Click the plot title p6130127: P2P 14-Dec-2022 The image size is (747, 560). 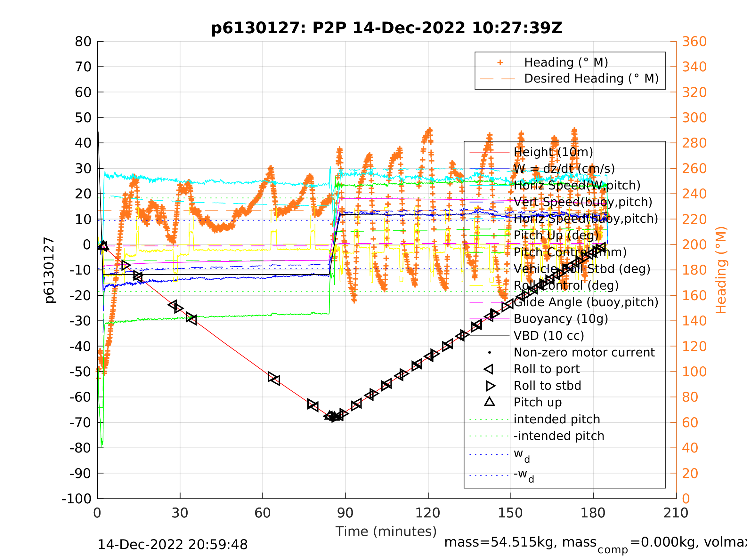[x=387, y=28]
